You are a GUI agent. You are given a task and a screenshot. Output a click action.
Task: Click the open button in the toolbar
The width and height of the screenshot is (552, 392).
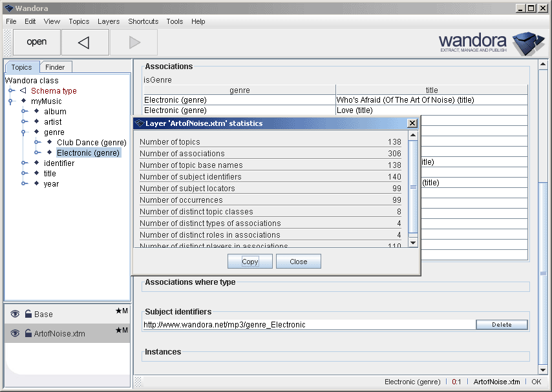click(x=37, y=43)
